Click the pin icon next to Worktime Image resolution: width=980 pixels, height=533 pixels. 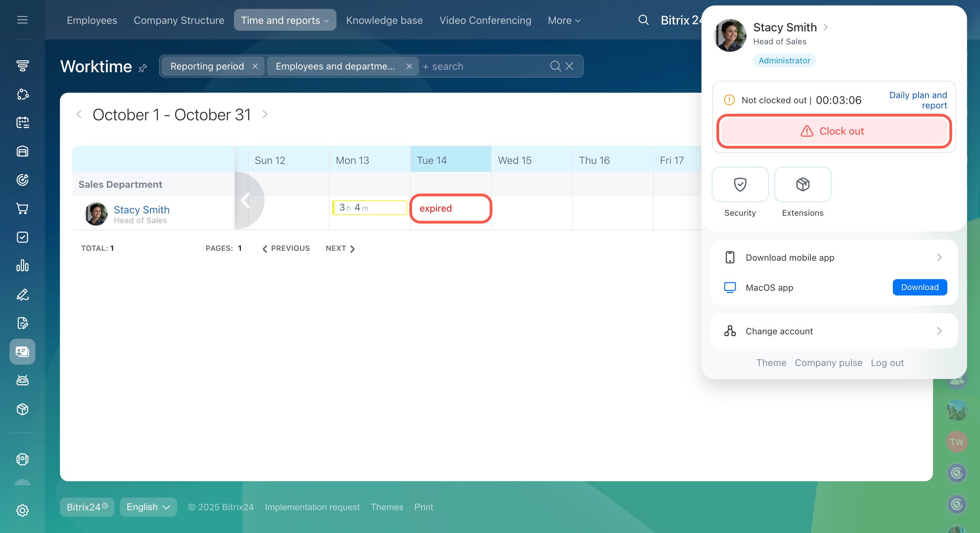[143, 68]
